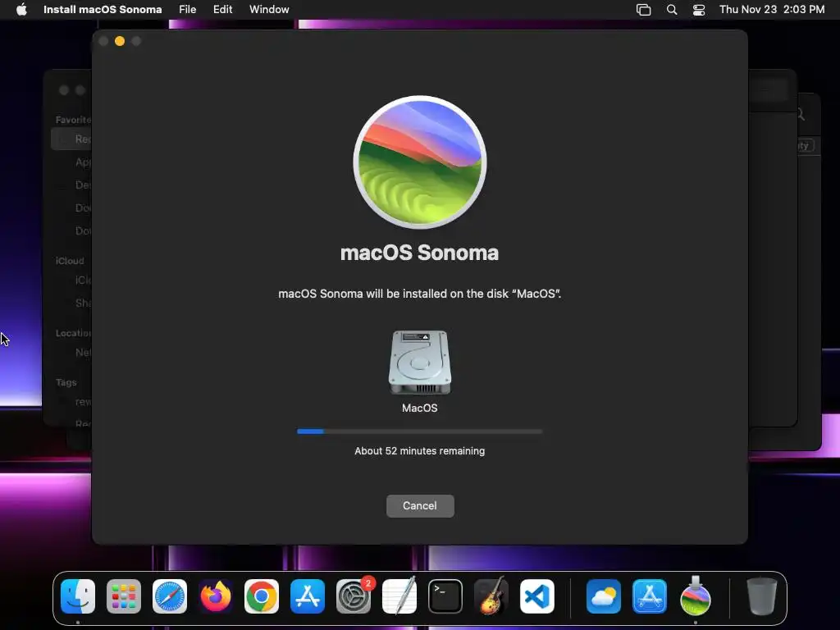Launch Visual Studio Code from the Dock
The image size is (840, 630).
point(537,596)
